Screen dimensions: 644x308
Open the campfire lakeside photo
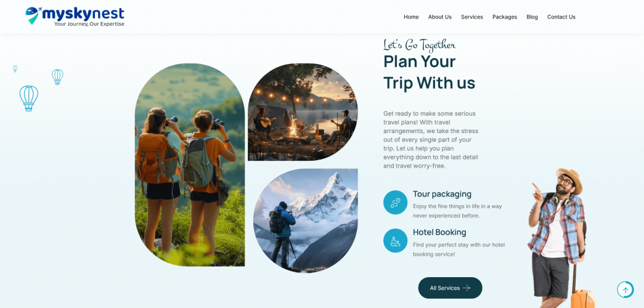(303, 111)
